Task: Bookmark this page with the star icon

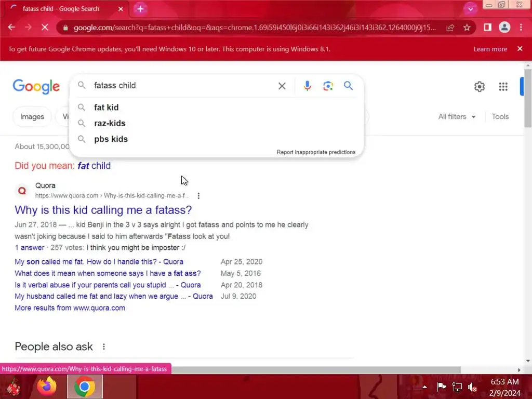Action: click(x=467, y=28)
